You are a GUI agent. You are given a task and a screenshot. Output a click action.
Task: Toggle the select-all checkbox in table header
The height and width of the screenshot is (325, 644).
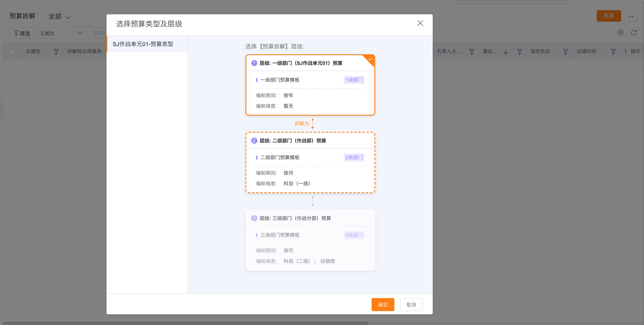click(12, 51)
